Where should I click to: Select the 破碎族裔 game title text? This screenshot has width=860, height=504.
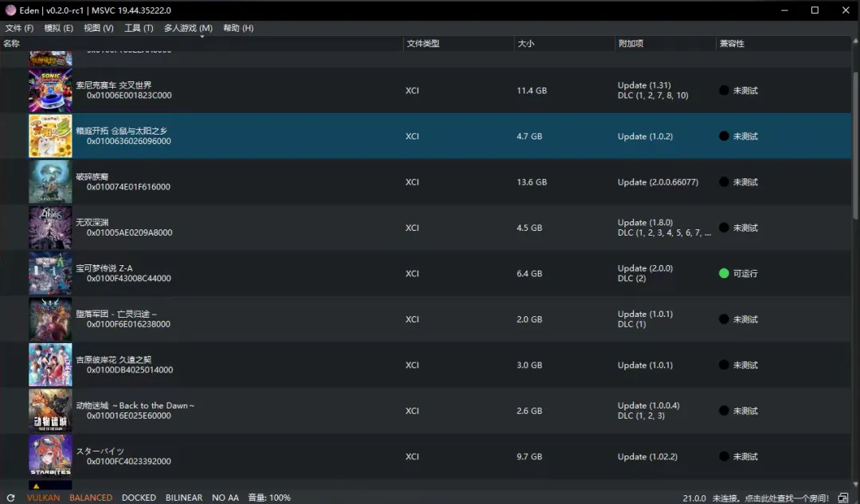pos(92,177)
